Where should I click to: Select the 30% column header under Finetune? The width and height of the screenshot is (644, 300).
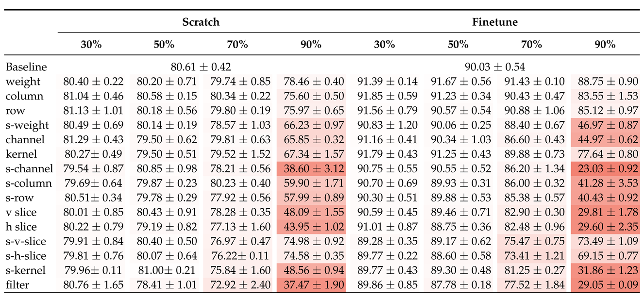385,44
